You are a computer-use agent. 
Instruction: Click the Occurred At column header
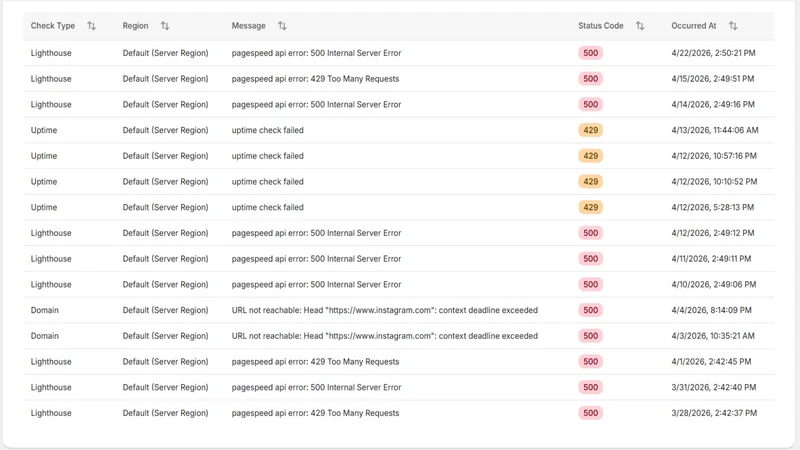point(693,26)
